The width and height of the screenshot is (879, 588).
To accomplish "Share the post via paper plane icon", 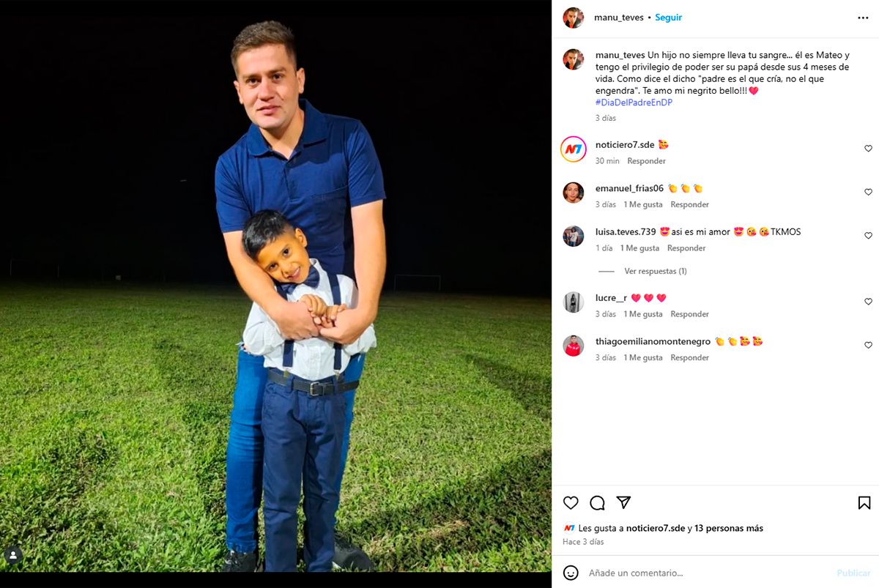I will (x=623, y=502).
